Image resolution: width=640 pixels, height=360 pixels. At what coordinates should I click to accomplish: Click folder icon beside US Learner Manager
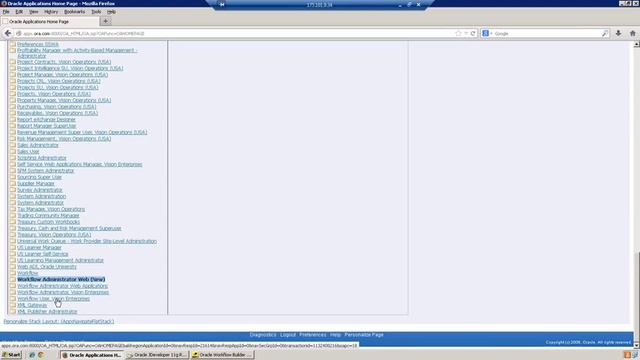pyautogui.click(x=13, y=247)
